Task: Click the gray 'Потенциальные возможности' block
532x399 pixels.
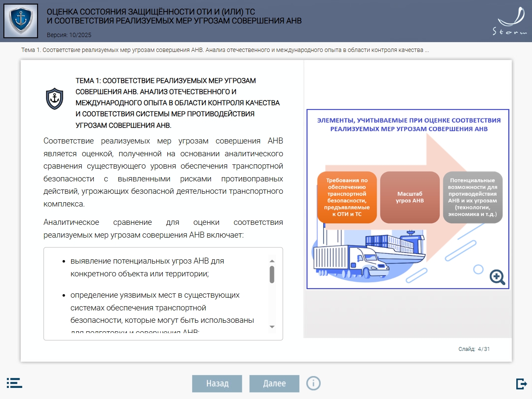Action: coord(472,197)
